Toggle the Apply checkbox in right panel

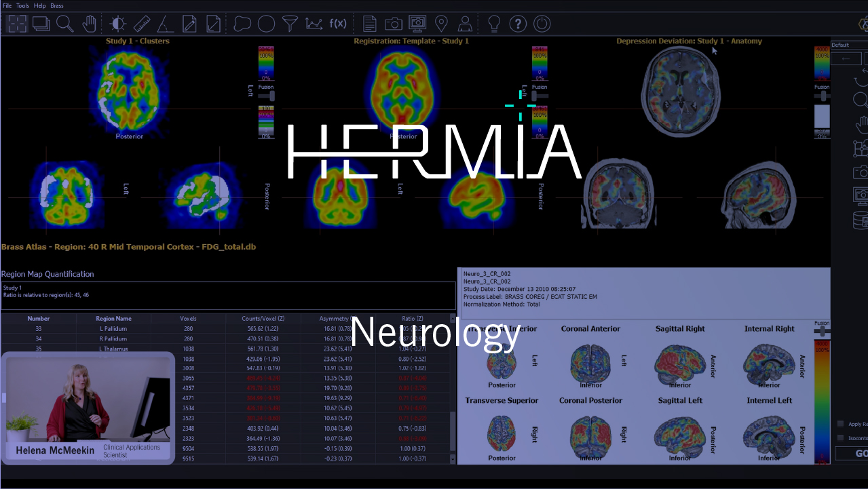point(841,424)
